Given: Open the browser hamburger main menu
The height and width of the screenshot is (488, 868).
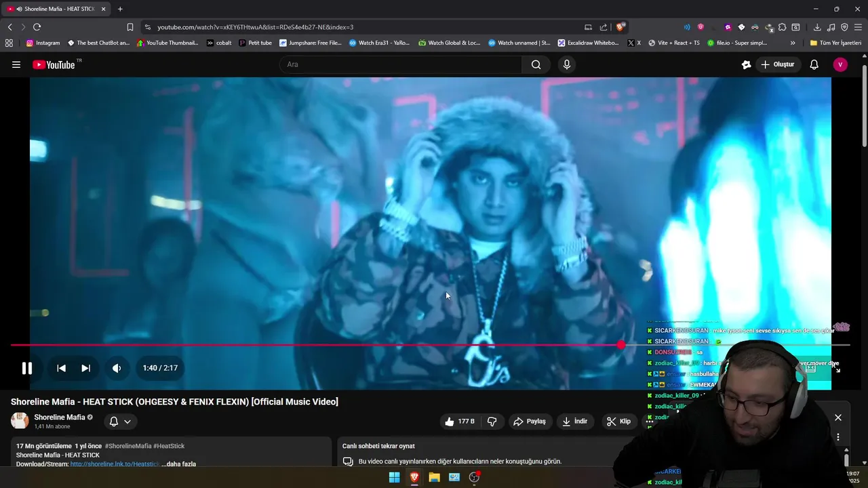Looking at the screenshot, I should point(858,27).
